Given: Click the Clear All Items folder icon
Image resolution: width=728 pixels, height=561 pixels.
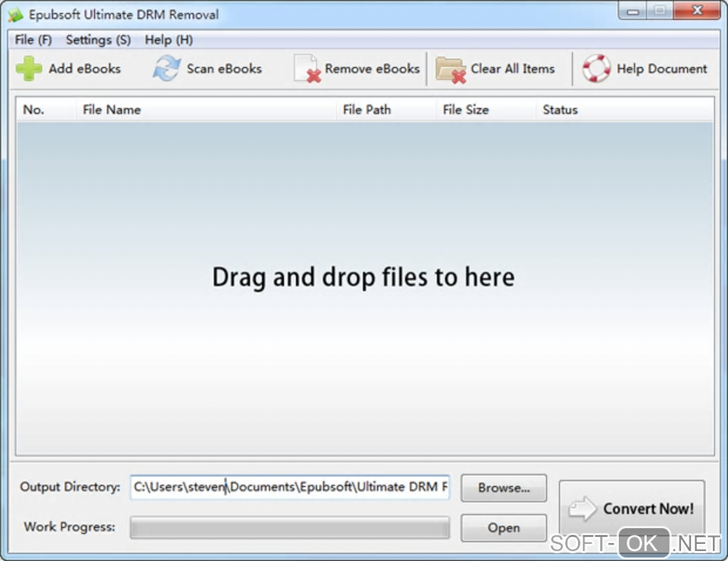Looking at the screenshot, I should point(451,70).
